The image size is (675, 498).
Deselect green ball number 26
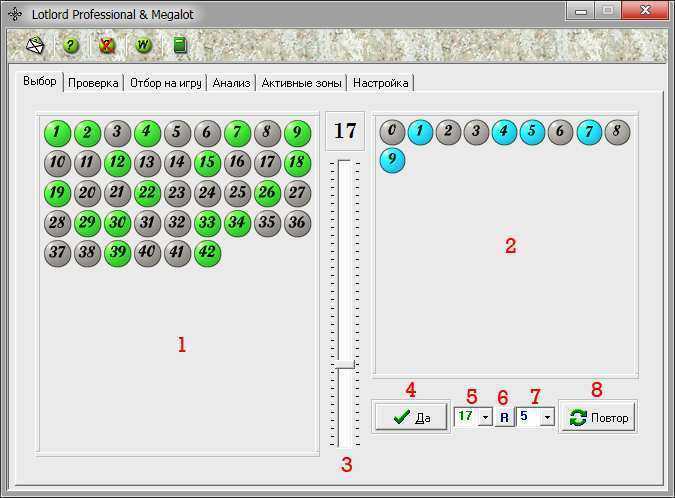pos(267,193)
